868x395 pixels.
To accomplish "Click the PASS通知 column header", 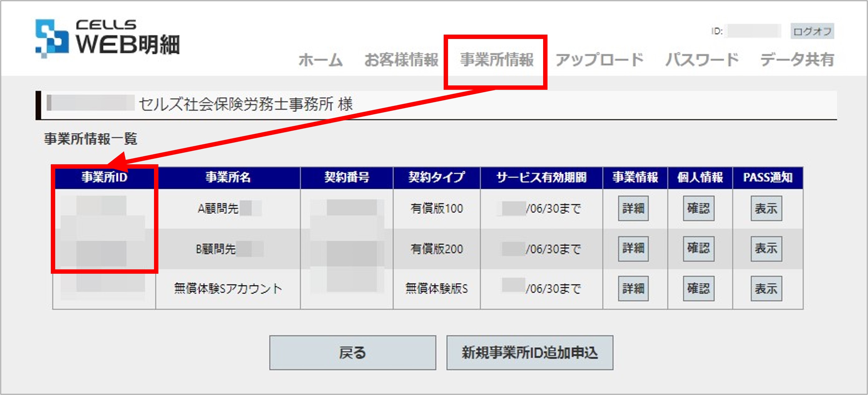I will (768, 177).
